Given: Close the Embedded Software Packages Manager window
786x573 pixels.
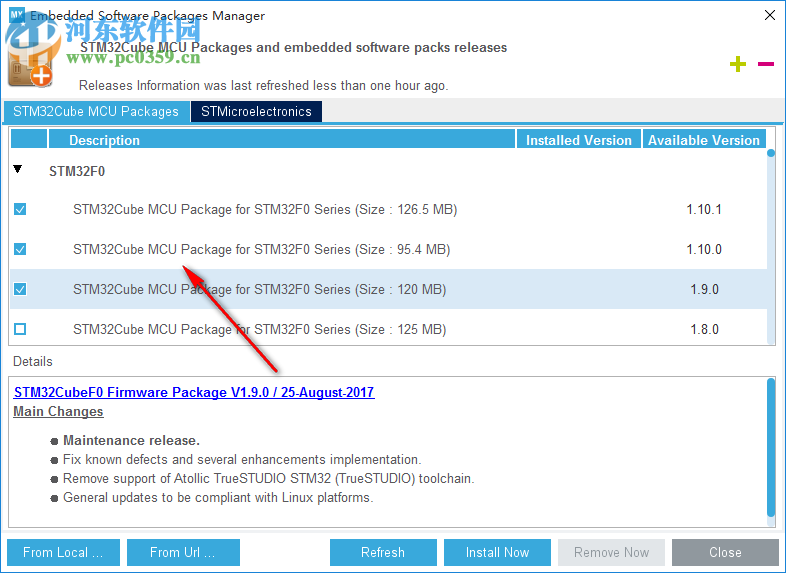Looking at the screenshot, I should [x=770, y=15].
